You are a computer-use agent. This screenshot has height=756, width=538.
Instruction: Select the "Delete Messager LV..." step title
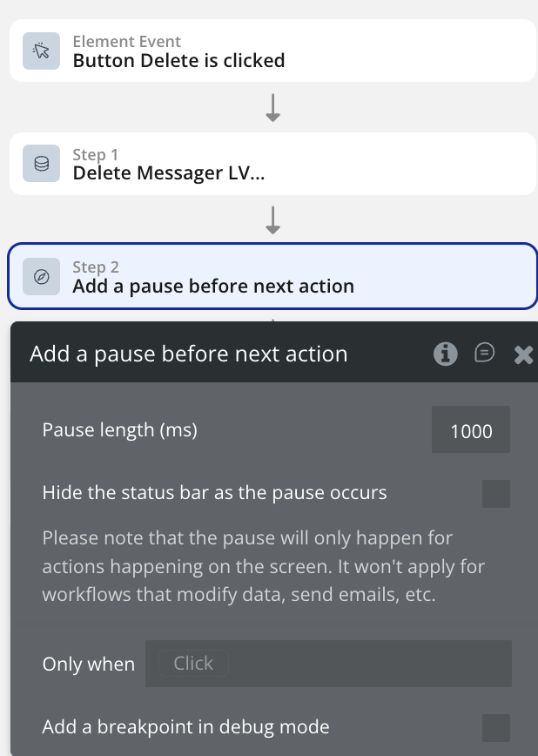169,172
